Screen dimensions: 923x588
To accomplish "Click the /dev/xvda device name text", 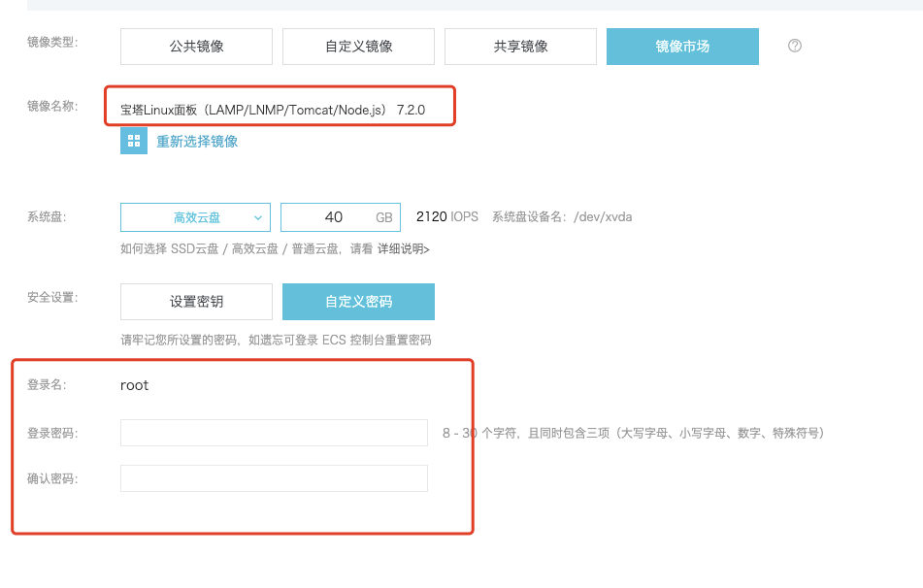I will click(603, 216).
